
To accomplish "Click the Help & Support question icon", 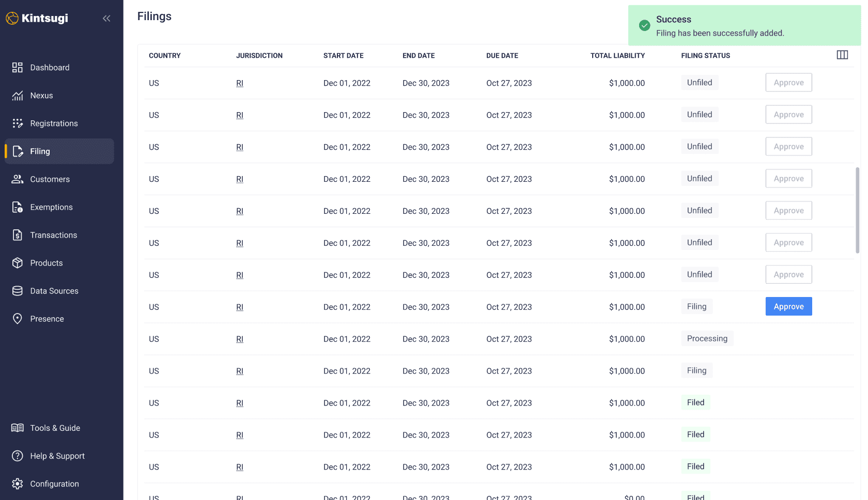I will point(18,456).
